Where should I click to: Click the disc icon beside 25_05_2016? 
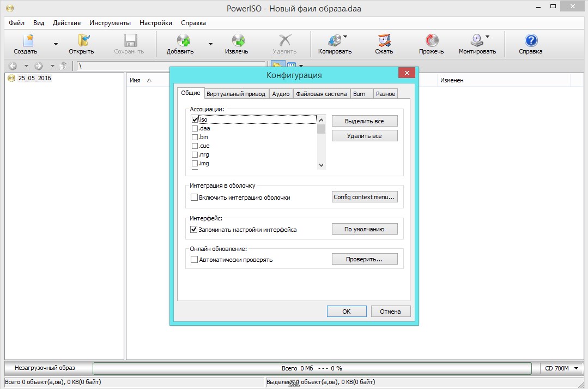pyautogui.click(x=11, y=78)
